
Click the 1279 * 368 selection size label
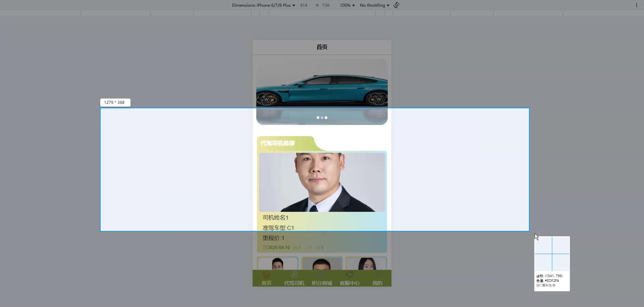(x=115, y=103)
